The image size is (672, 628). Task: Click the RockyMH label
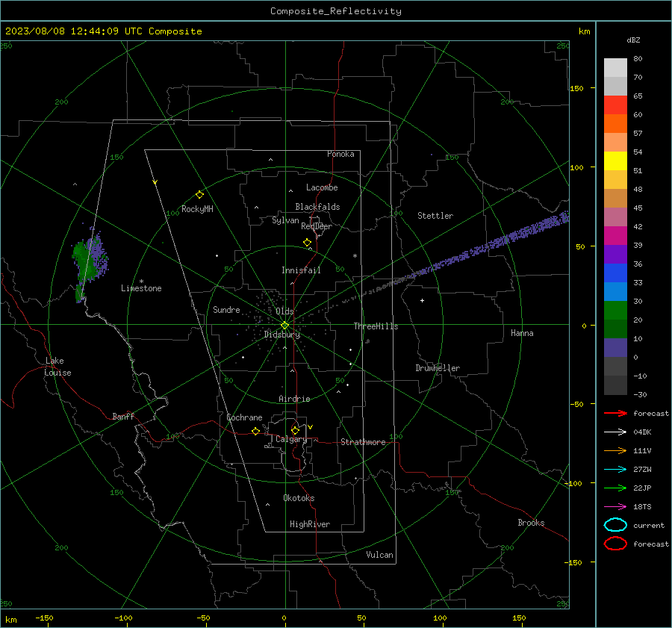point(197,209)
